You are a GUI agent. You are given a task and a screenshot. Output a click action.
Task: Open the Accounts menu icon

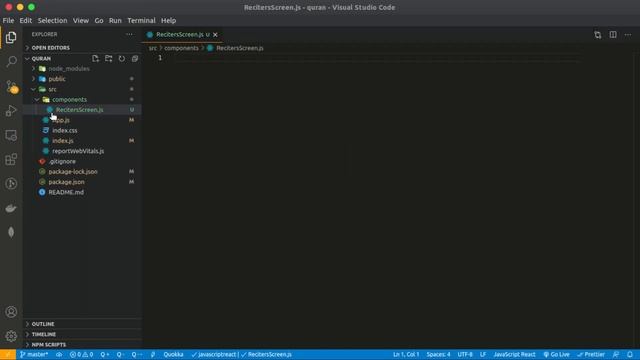(x=11, y=312)
